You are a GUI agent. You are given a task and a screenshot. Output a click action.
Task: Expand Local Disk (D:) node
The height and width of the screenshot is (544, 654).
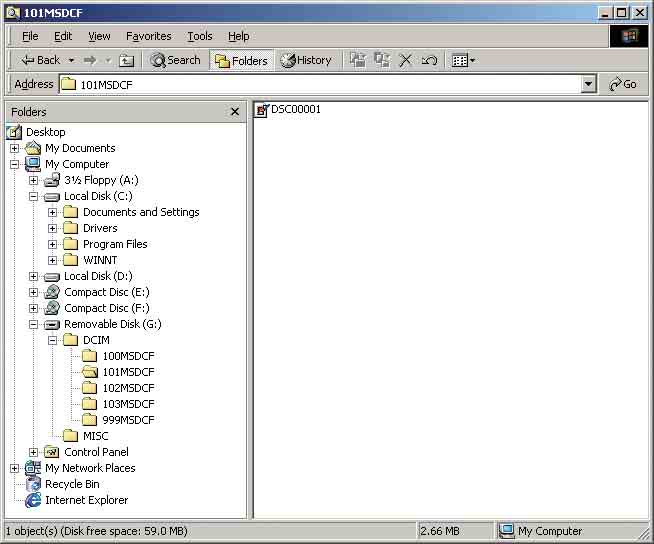click(x=33, y=276)
